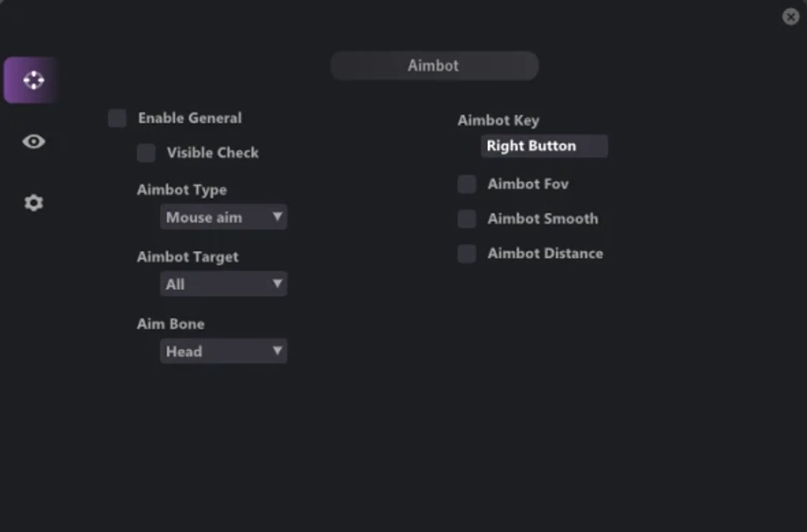Switch to the eye visuals sidebar tab
Viewport: 807px width, 532px height.
click(34, 141)
